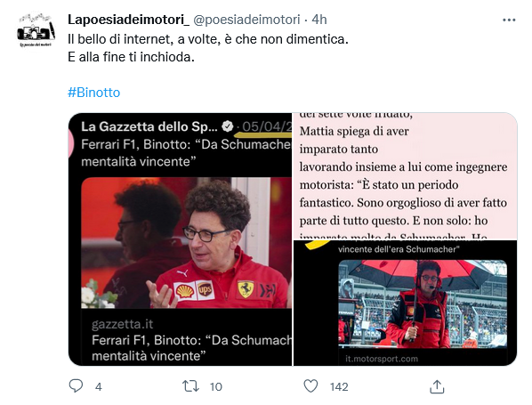Image resolution: width=532 pixels, height=405 pixels.
Task: Open the pink article text image
Action: click(405, 176)
